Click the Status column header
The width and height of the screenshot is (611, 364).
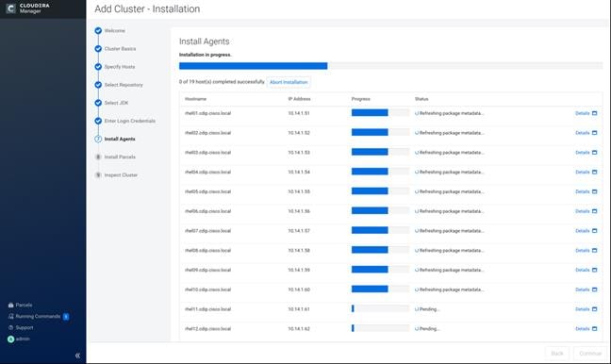(x=421, y=99)
